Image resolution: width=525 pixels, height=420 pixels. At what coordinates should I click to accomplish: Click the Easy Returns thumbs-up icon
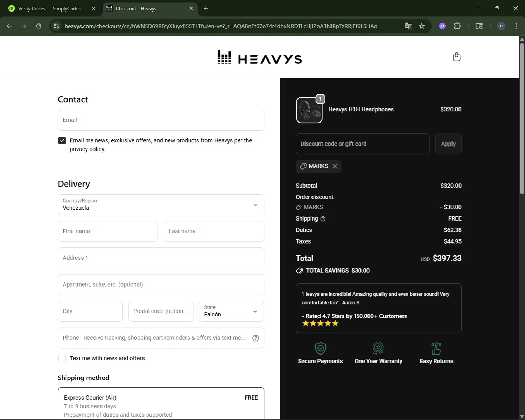(436, 348)
